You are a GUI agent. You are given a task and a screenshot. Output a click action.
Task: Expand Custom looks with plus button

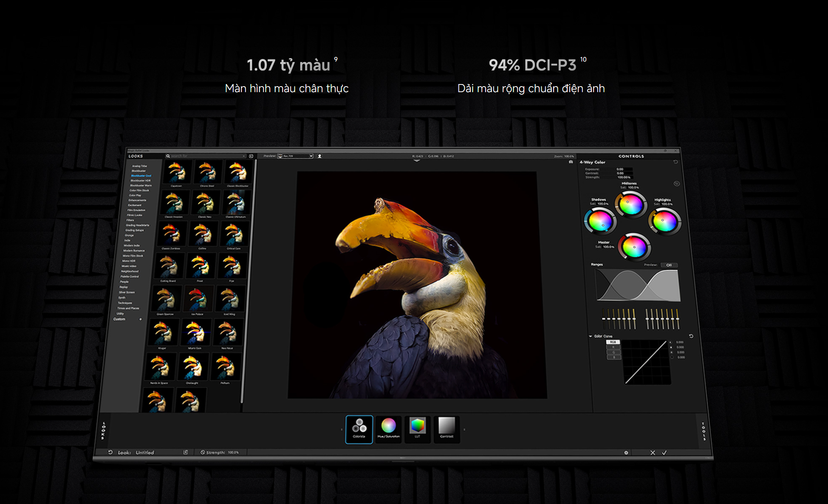tap(141, 319)
